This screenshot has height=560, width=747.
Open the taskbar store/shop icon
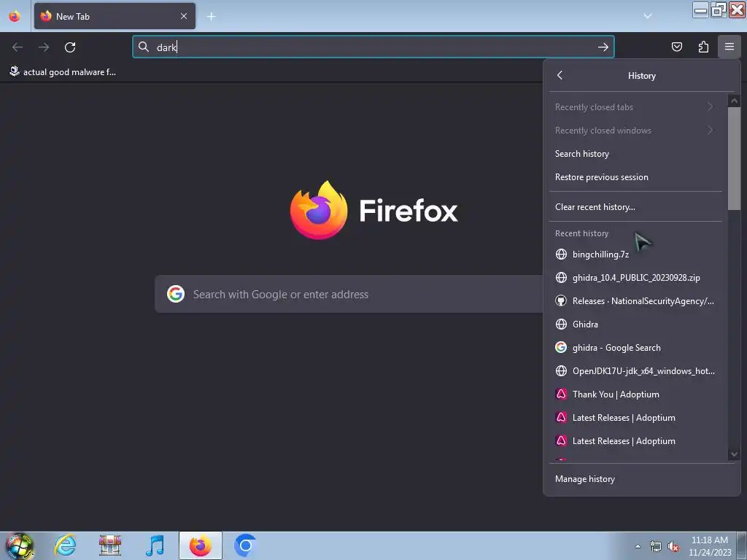point(110,545)
